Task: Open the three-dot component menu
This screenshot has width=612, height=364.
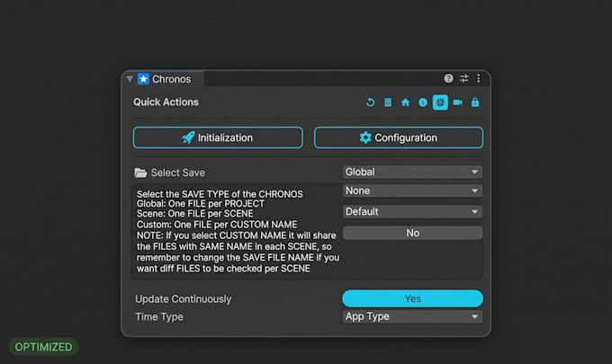Action: pos(479,78)
